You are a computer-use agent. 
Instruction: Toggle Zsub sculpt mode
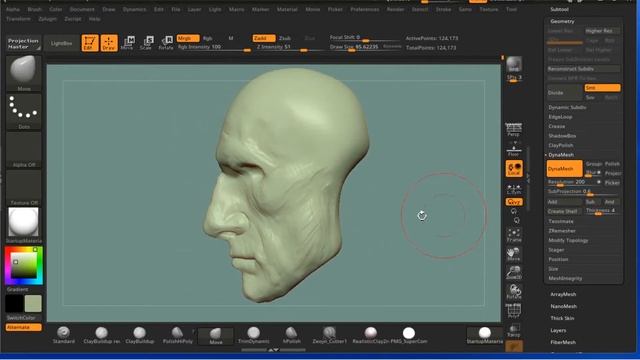[x=285, y=38]
